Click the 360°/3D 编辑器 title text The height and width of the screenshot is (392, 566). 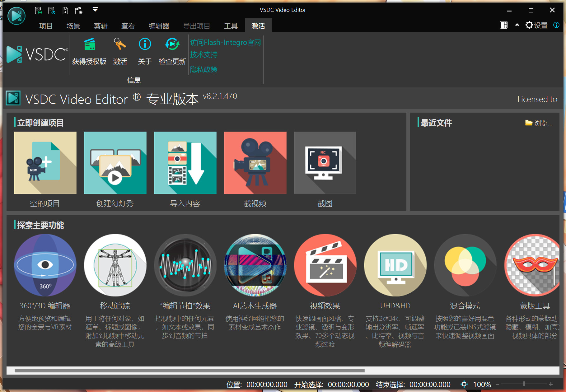pos(45,306)
